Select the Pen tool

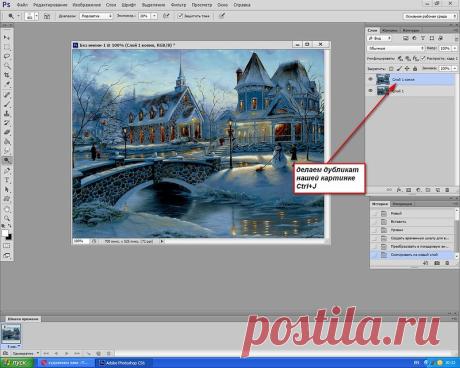[x=7, y=170]
